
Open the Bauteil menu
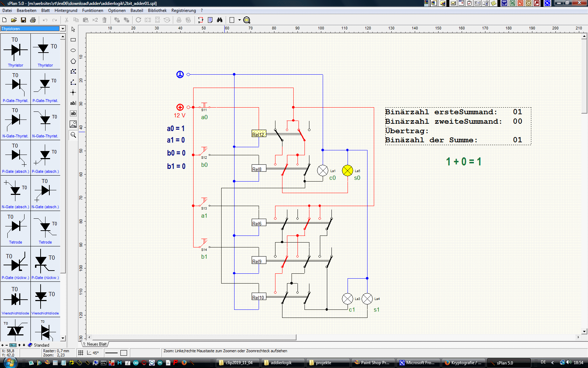pyautogui.click(x=137, y=11)
